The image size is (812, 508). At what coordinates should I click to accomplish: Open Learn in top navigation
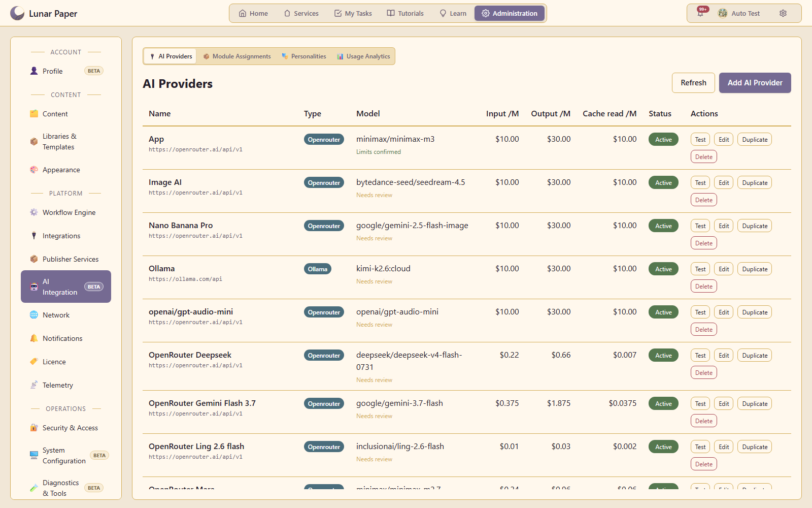click(x=453, y=13)
